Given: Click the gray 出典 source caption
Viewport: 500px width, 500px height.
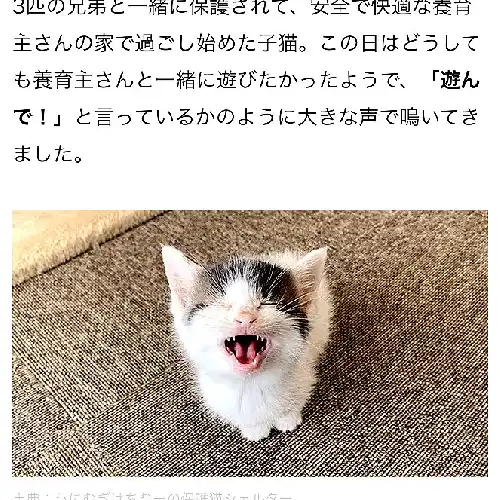Looking at the screenshot, I should click(153, 496).
